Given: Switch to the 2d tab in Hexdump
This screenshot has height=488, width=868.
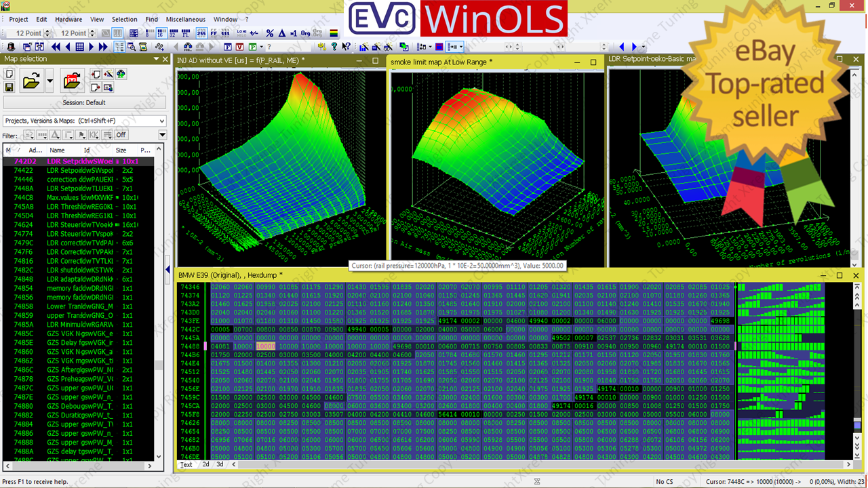Looking at the screenshot, I should (205, 464).
